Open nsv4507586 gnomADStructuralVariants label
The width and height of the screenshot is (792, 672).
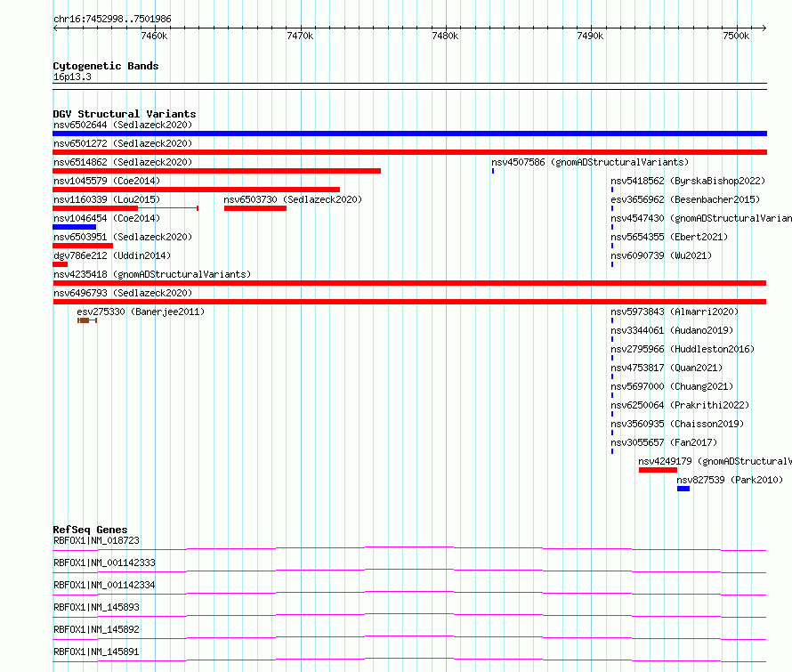(590, 162)
